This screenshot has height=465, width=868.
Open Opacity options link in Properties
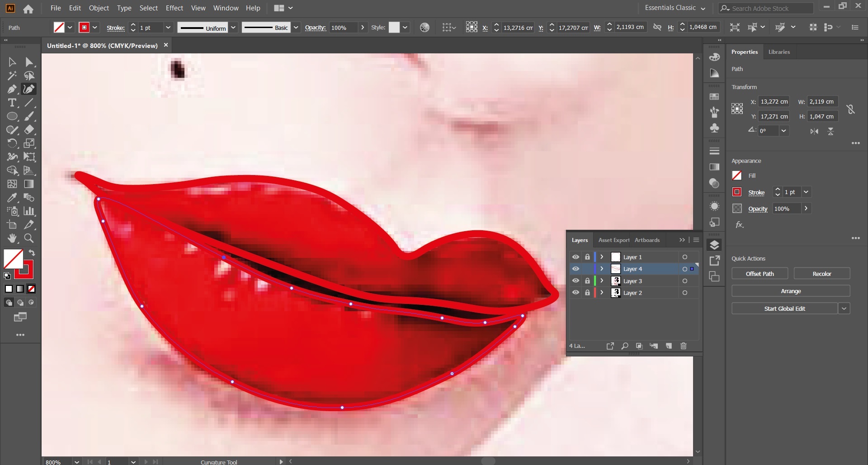pos(758,209)
